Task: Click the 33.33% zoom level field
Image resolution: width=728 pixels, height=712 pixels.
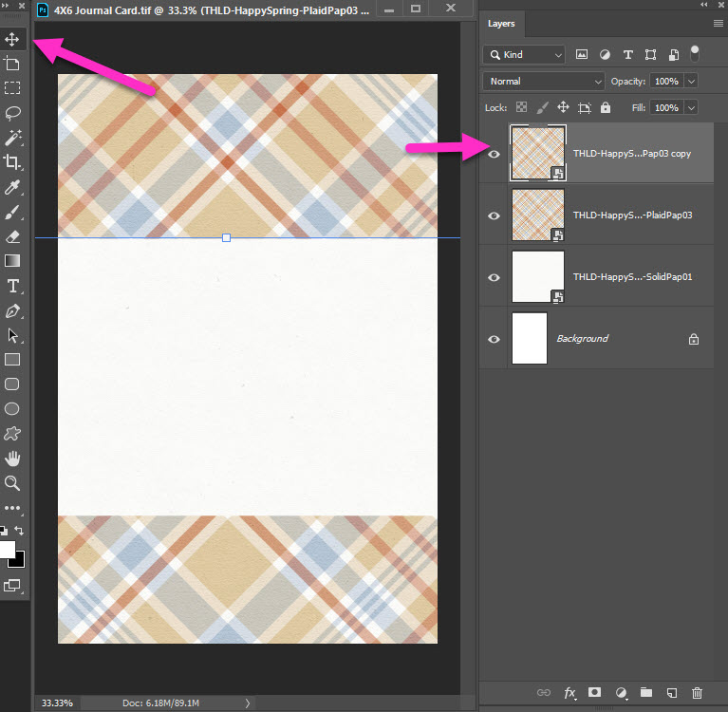Action: click(57, 703)
